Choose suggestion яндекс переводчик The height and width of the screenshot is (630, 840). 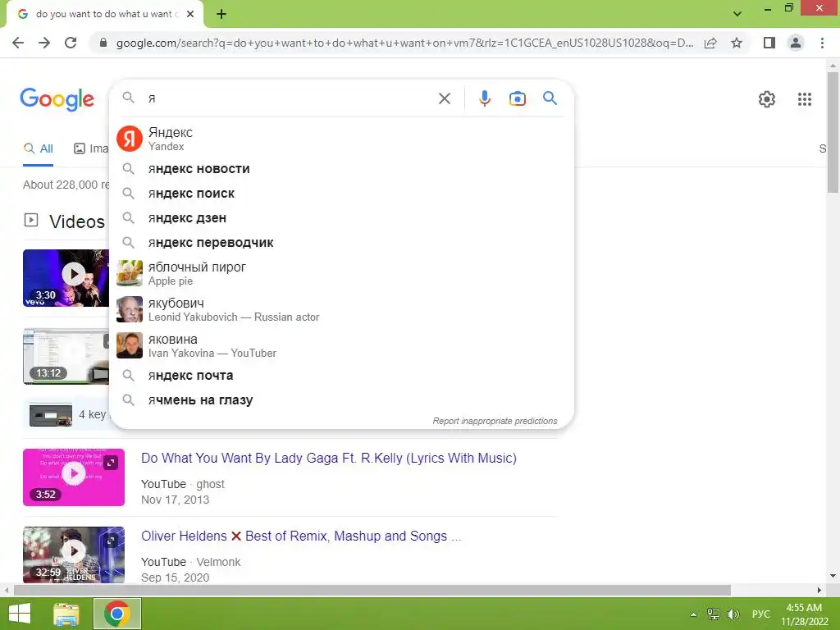click(x=342, y=243)
